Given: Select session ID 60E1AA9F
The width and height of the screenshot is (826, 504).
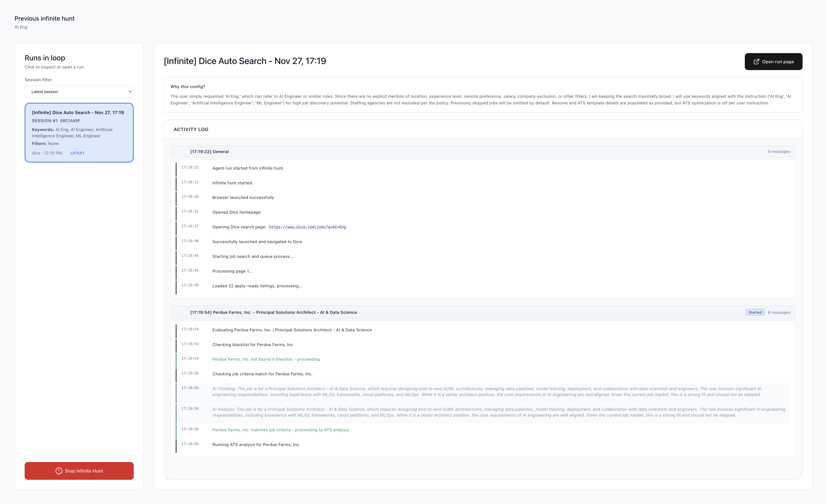Looking at the screenshot, I should click(70, 121).
